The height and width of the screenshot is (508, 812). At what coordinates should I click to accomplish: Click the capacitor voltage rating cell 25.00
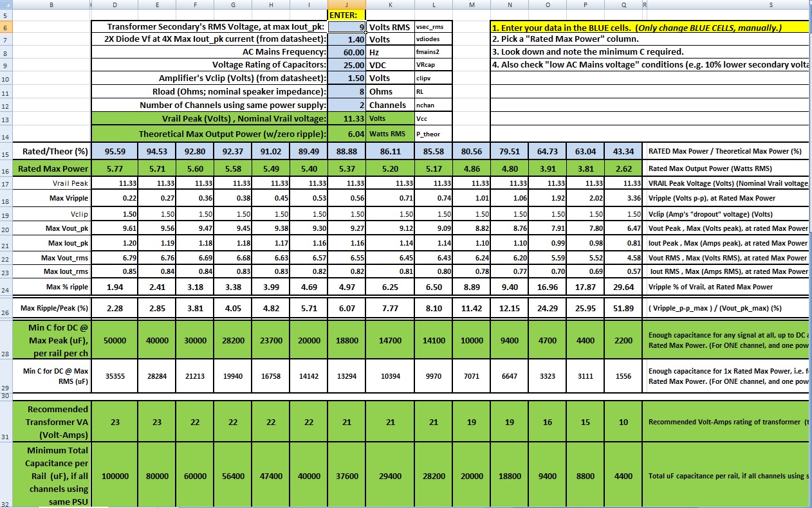pyautogui.click(x=347, y=65)
